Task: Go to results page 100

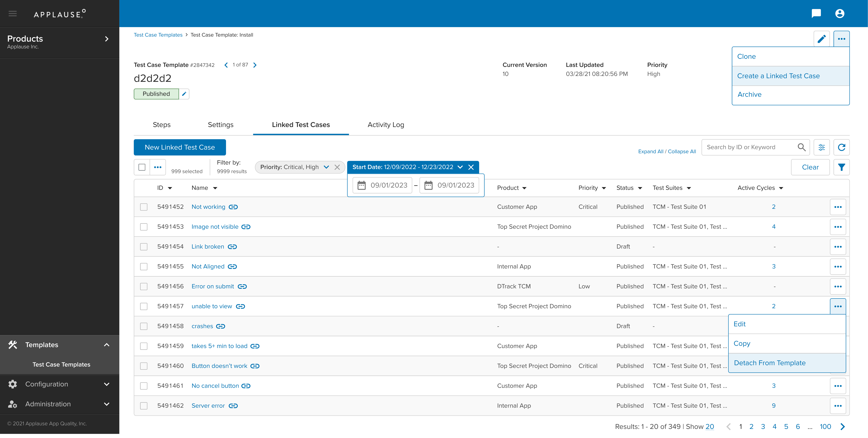Action: [825, 427]
